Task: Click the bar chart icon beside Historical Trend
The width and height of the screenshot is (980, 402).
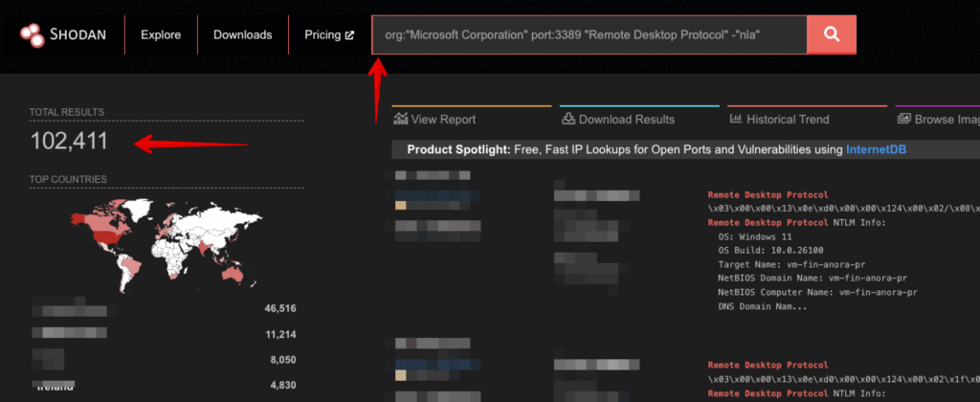Action: click(736, 119)
